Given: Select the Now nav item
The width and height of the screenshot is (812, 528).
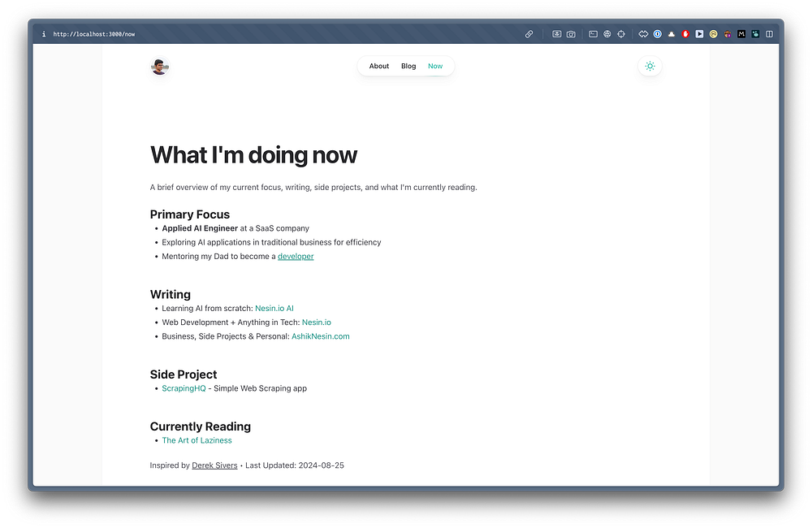Looking at the screenshot, I should (435, 67).
